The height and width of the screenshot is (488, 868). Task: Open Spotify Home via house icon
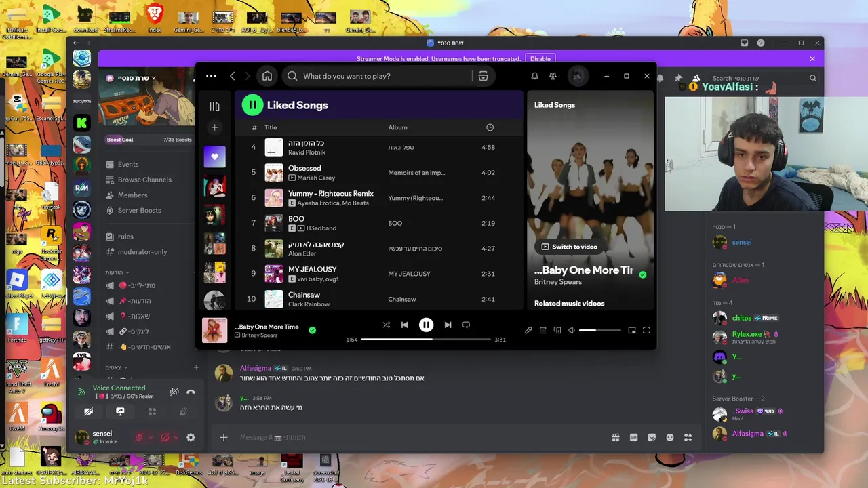click(x=267, y=76)
